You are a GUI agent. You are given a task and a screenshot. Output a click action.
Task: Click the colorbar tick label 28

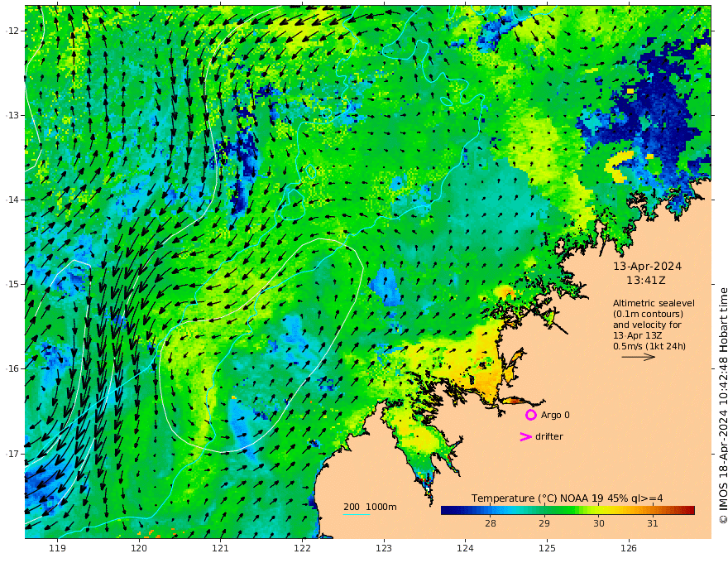tap(491, 523)
